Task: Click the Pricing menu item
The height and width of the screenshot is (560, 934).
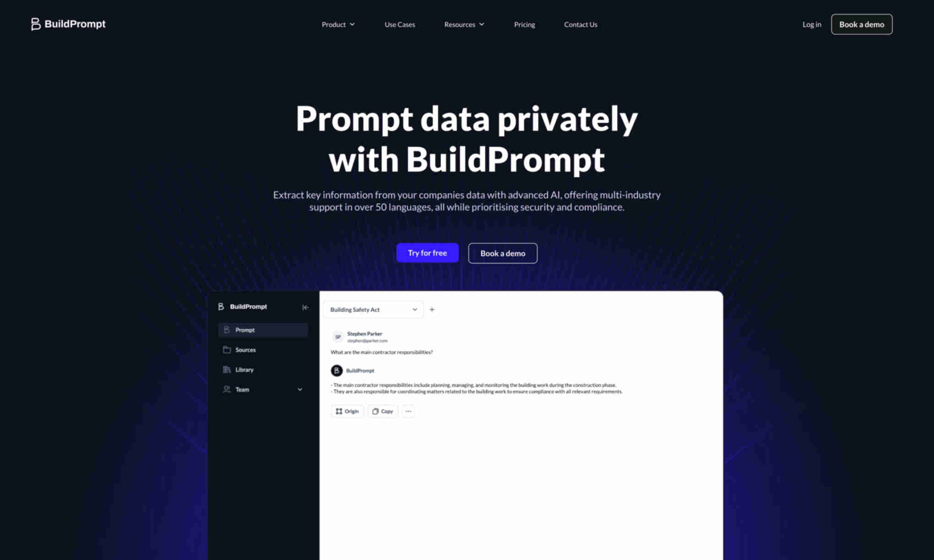Action: (x=524, y=24)
